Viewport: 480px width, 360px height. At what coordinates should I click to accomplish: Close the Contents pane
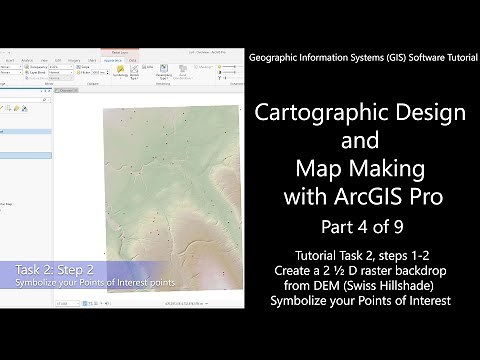point(49,91)
